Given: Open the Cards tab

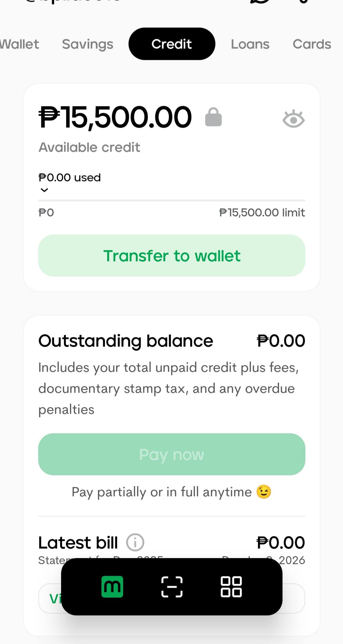Looking at the screenshot, I should (x=312, y=44).
